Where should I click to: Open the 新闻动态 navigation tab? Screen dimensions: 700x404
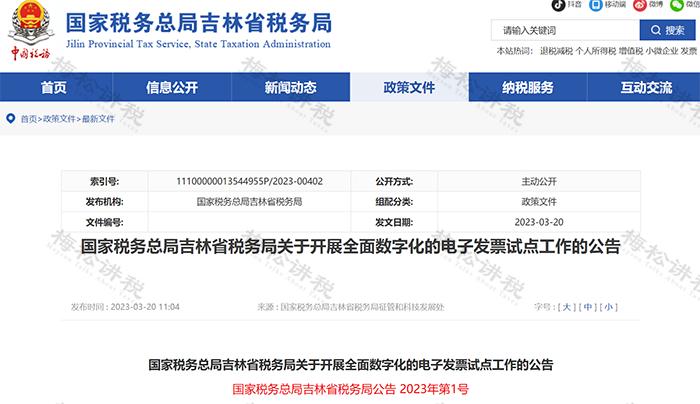coord(291,87)
